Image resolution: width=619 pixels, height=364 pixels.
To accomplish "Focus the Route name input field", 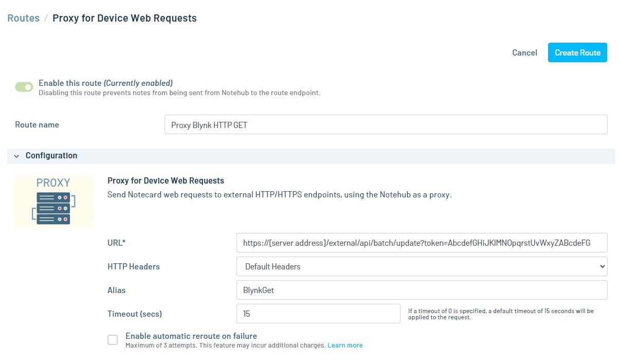I will tap(386, 124).
